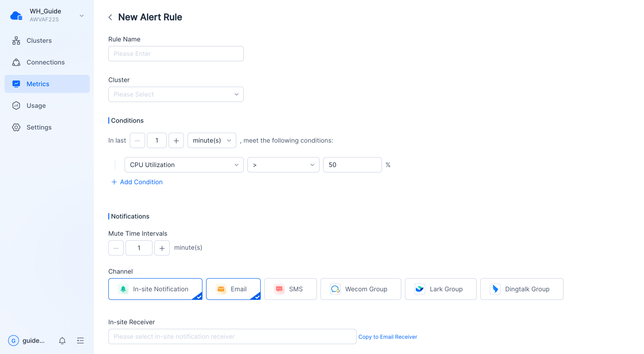Screen dimensions: 644x354
Task: Click the Conditions section heading
Action: click(127, 121)
